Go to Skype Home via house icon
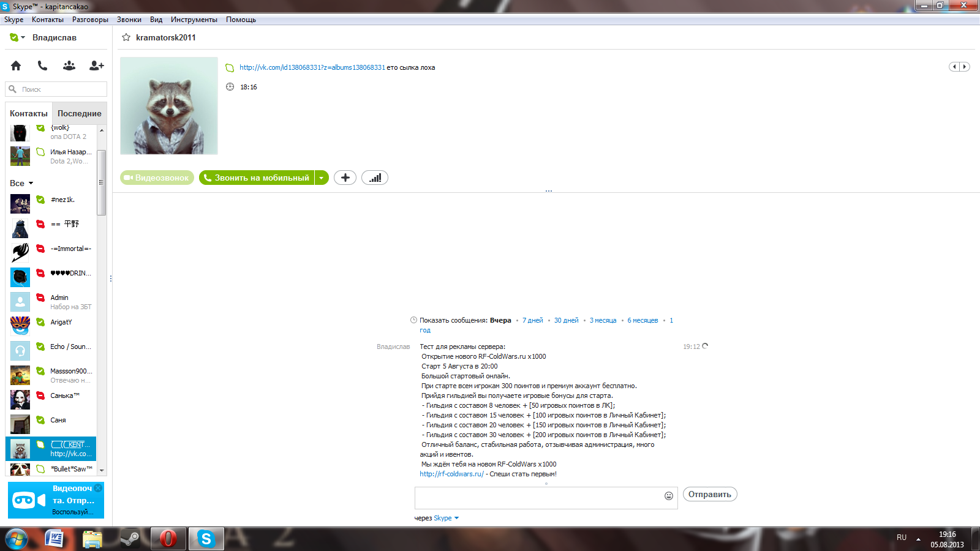 pyautogui.click(x=16, y=66)
